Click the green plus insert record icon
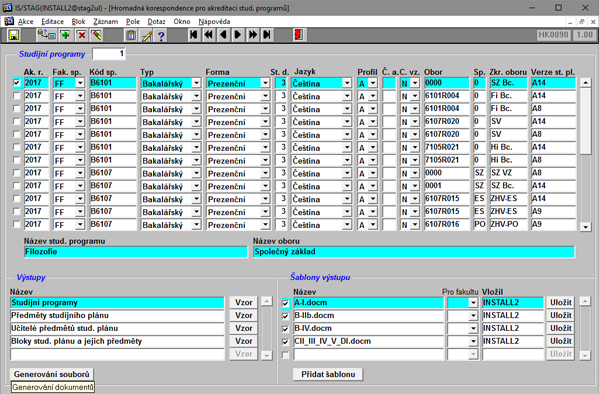 tap(65, 35)
